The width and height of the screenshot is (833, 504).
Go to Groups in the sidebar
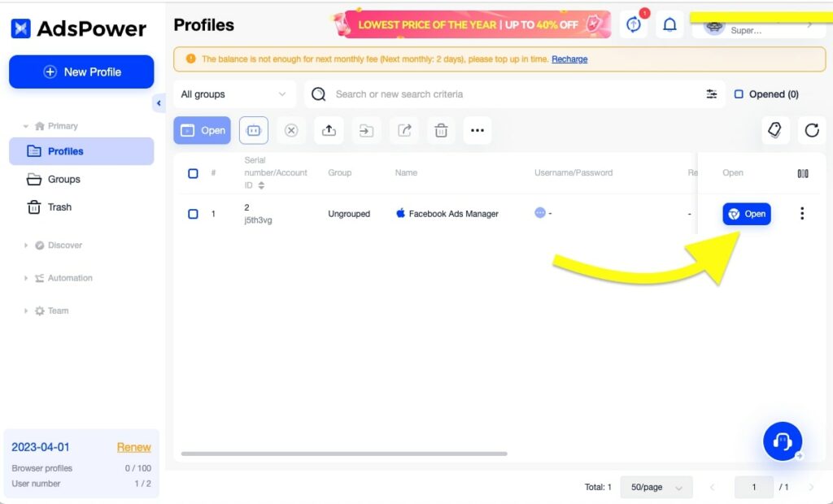[x=63, y=179]
